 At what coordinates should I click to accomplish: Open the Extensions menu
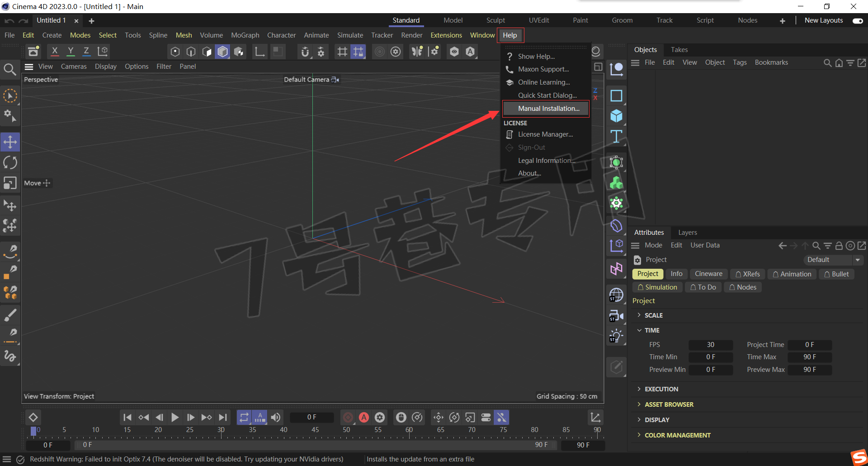[x=446, y=35]
